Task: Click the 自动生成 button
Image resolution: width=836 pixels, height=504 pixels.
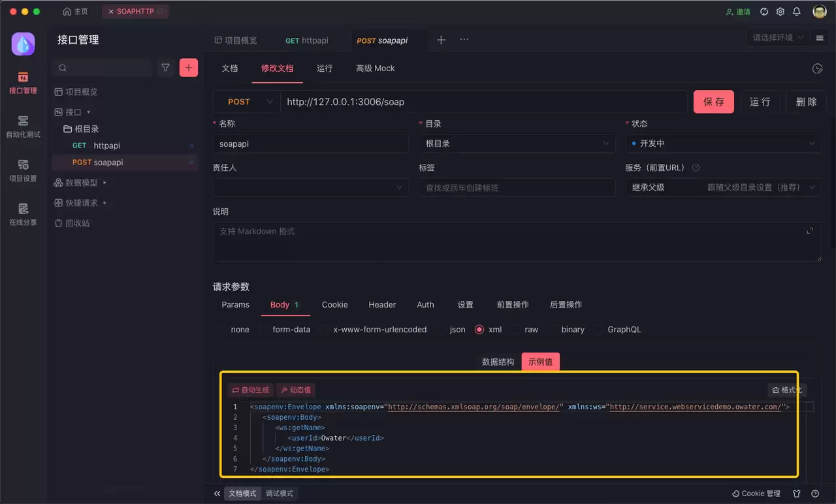Action: point(251,390)
